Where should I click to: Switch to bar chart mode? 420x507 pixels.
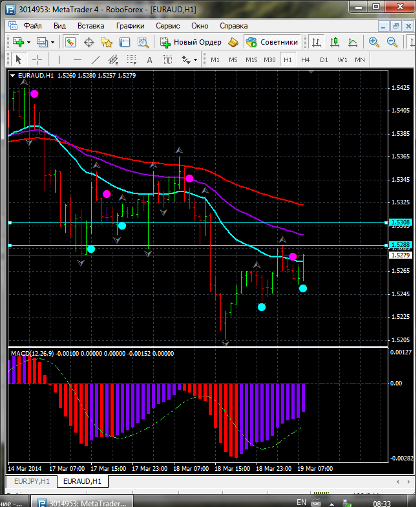[317, 42]
